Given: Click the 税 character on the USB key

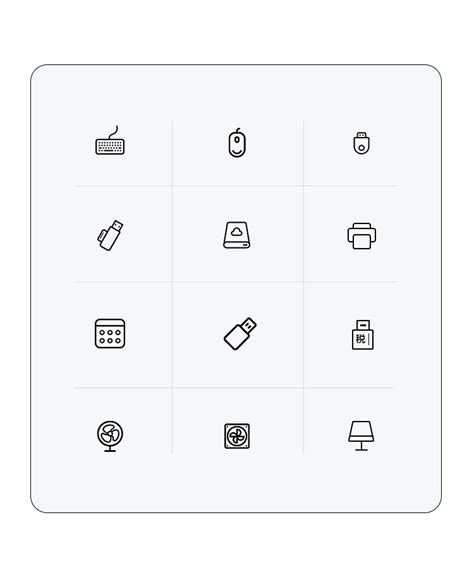Looking at the screenshot, I should 360,339.
